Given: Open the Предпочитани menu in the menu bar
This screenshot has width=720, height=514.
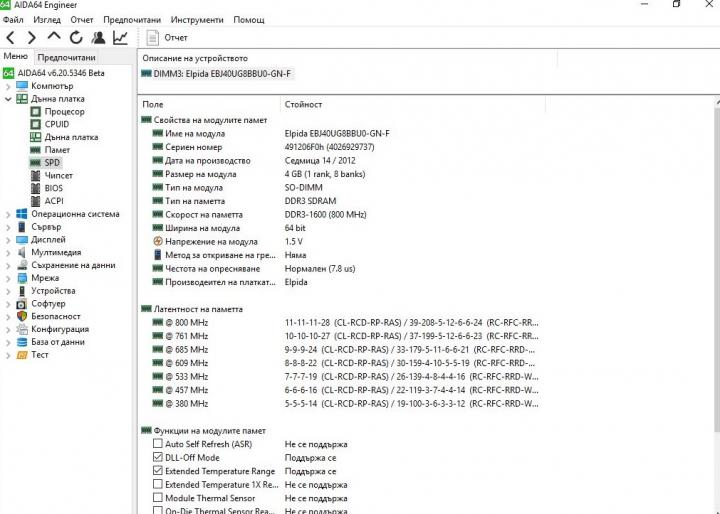Looking at the screenshot, I should click(x=132, y=20).
